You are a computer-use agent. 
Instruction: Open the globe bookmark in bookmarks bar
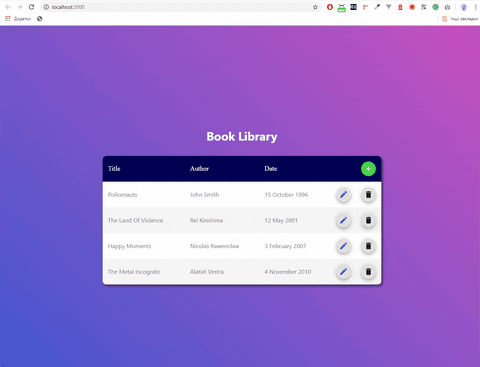point(40,19)
